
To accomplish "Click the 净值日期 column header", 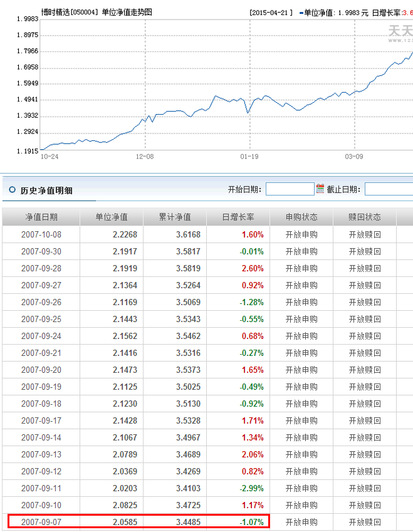I will tap(41, 217).
